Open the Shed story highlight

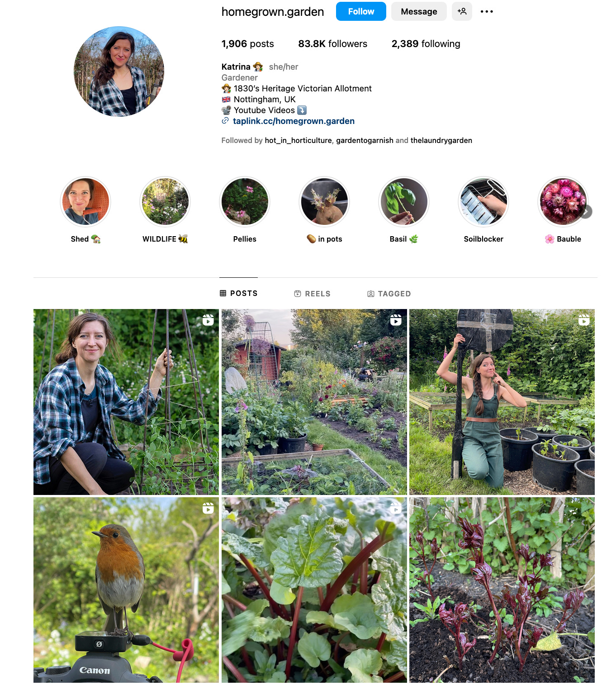click(85, 202)
